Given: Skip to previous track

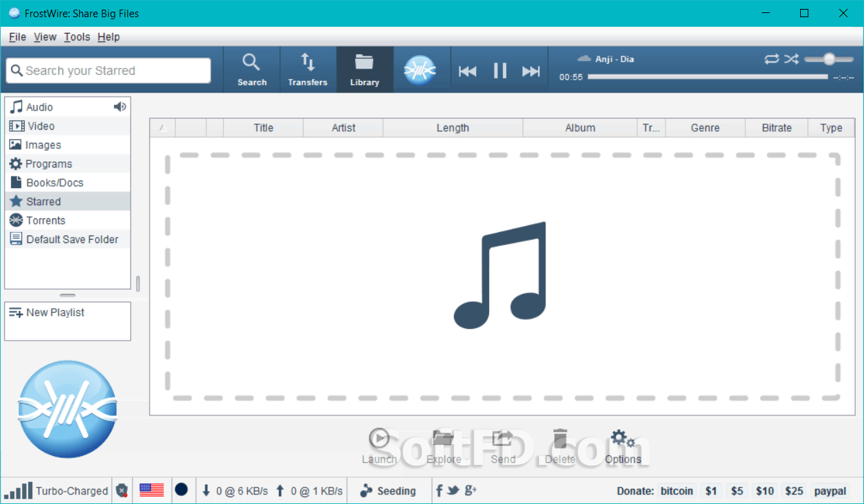Looking at the screenshot, I should [468, 71].
